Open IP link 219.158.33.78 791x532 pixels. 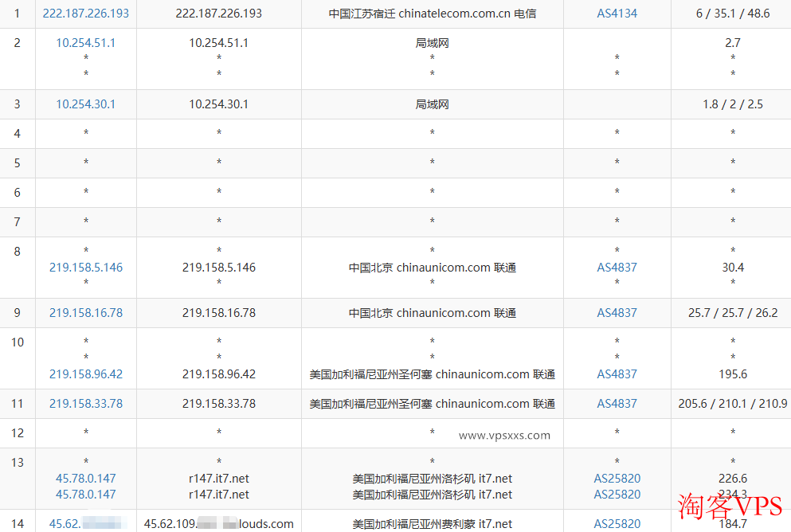coord(86,404)
